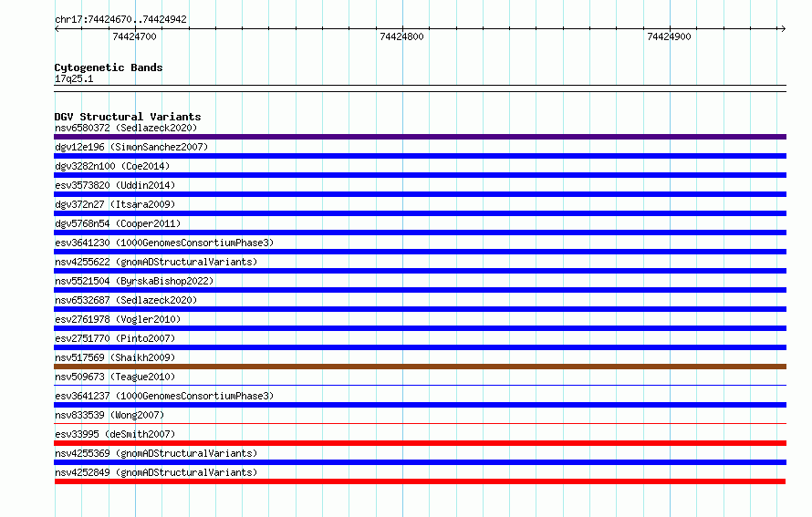Screen dimensions: 812x517
Task: Select the blue bar under esv3573820
Action: 420,194
